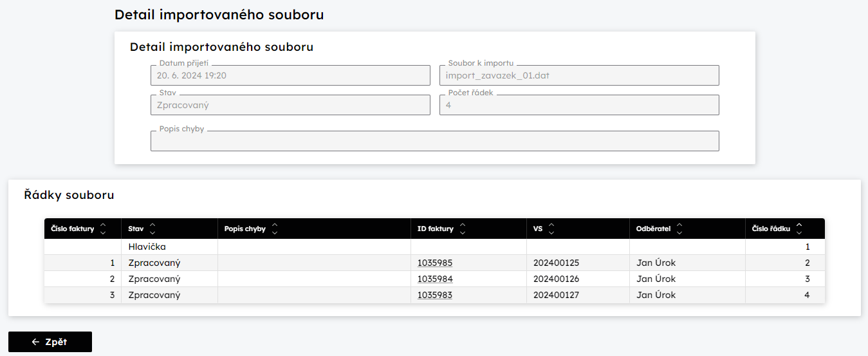Screen dimensions: 868x356
Task: Click the back arrow icon in Zpět button
Action: click(35, 342)
